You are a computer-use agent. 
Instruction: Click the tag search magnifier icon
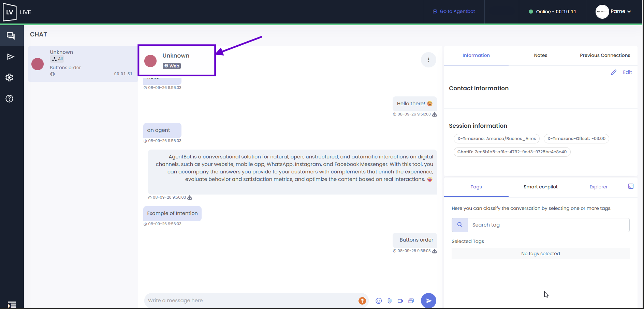[460, 225]
